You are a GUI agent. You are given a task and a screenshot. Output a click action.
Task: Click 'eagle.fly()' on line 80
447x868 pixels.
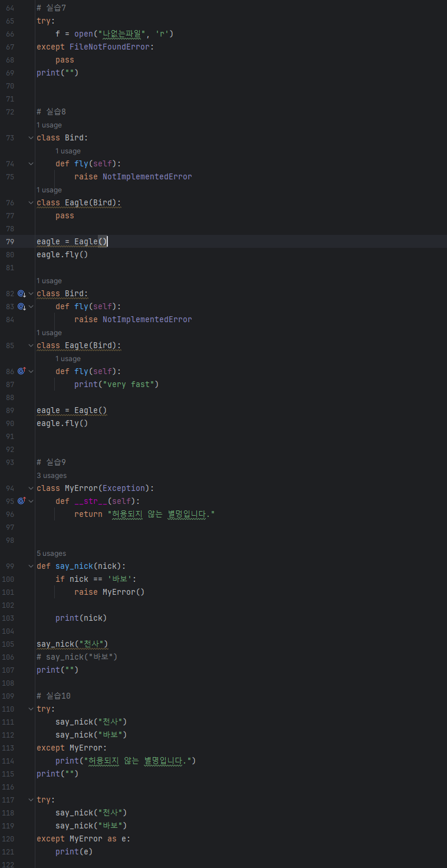click(62, 254)
